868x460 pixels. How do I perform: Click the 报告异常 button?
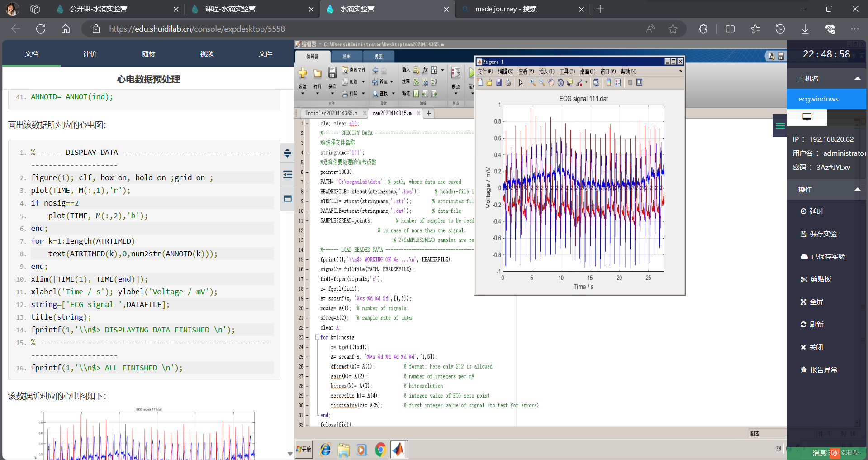pyautogui.click(x=819, y=370)
